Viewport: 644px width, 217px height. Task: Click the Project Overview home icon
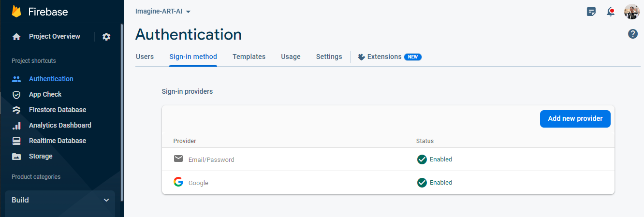16,37
